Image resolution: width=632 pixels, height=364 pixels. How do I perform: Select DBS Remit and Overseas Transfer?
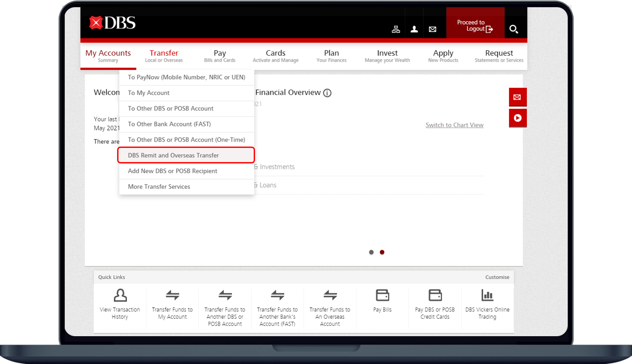click(x=173, y=155)
